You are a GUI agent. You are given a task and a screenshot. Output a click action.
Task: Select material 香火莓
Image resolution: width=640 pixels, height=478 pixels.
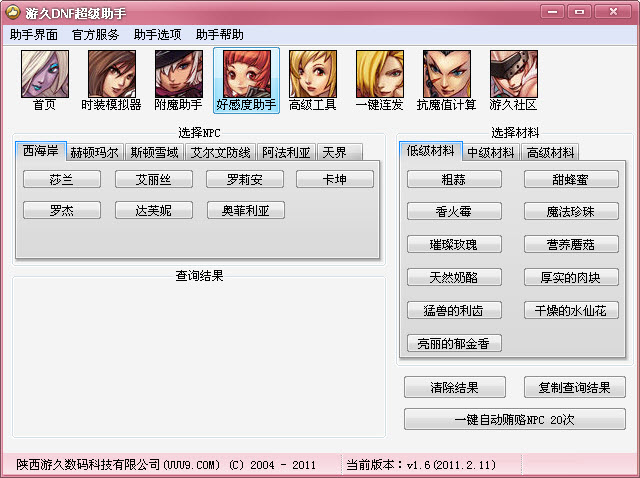pos(454,211)
